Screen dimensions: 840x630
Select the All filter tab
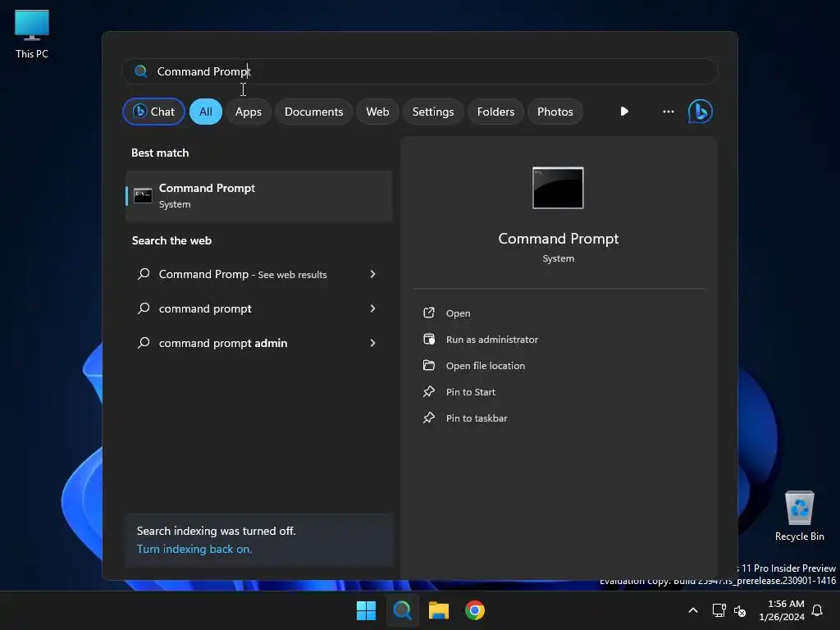(206, 112)
